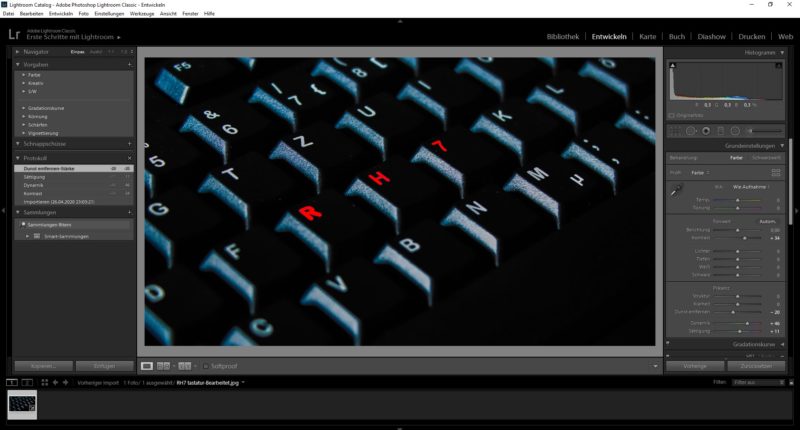Image resolution: width=800 pixels, height=430 pixels.
Task: Toggle the Originalfoto checkbox under histogram
Action: pos(673,115)
